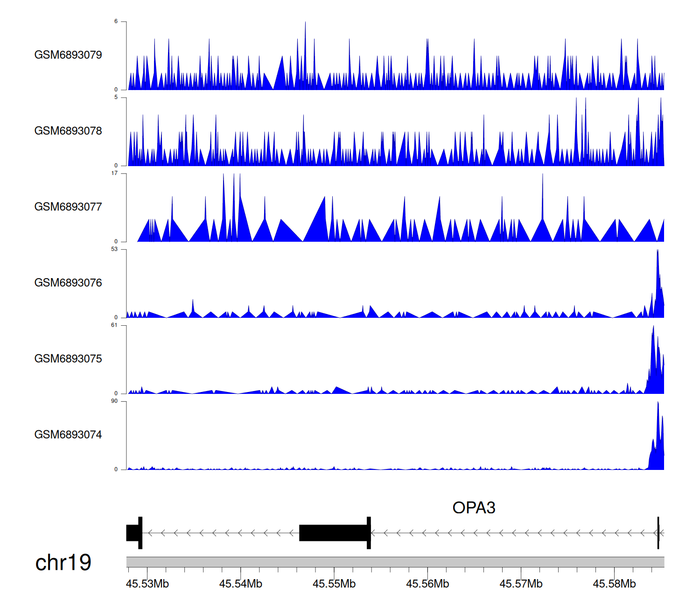The height and width of the screenshot is (616, 700).
Task: Click the GSM6893075 track label
Action: pyautogui.click(x=68, y=359)
